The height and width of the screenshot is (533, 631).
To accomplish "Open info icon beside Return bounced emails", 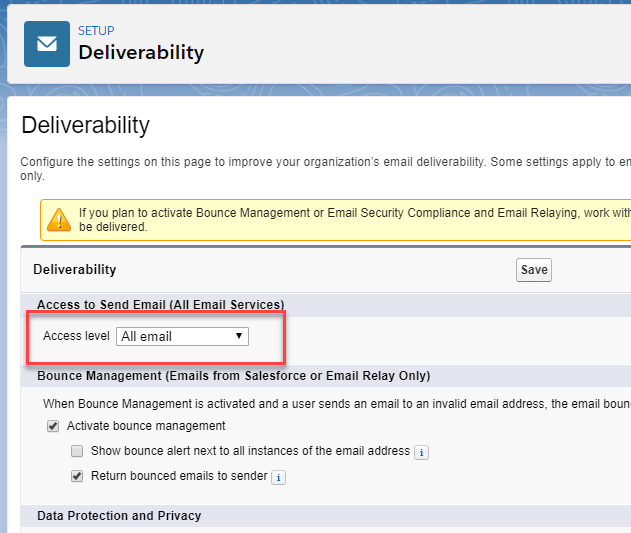I will [x=278, y=478].
